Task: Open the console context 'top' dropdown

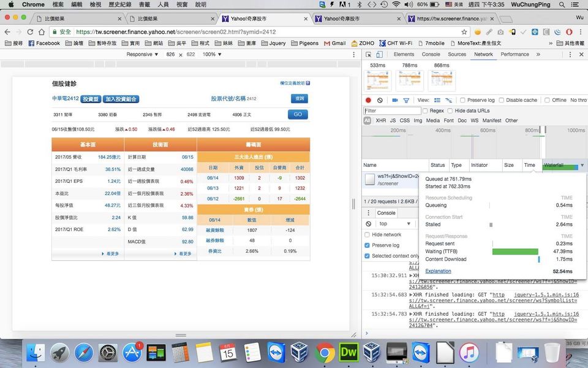Action: (x=392, y=224)
